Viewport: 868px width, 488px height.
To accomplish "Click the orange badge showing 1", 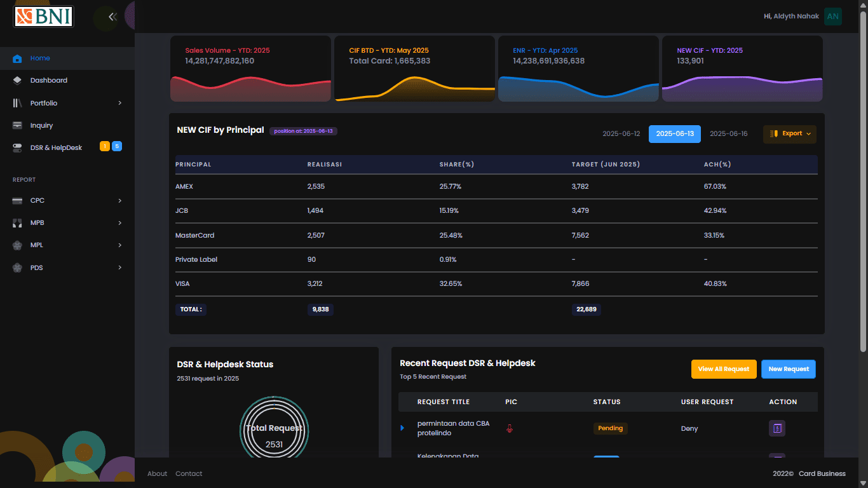I will pos(105,147).
